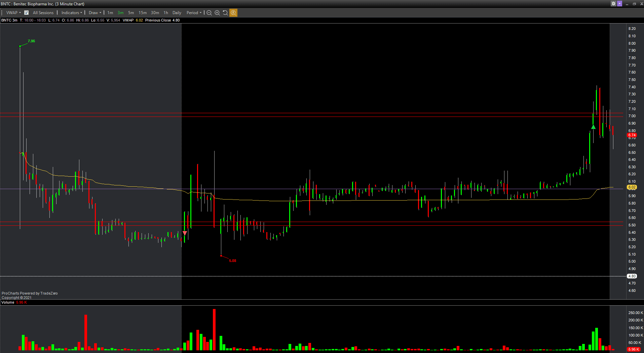Click the All Sessions label
644x353 pixels.
43,13
